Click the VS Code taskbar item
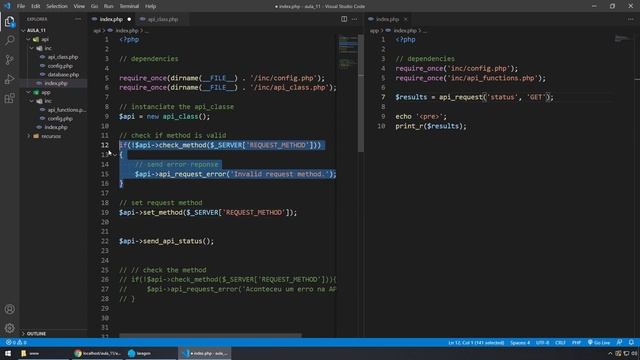 (x=205, y=353)
